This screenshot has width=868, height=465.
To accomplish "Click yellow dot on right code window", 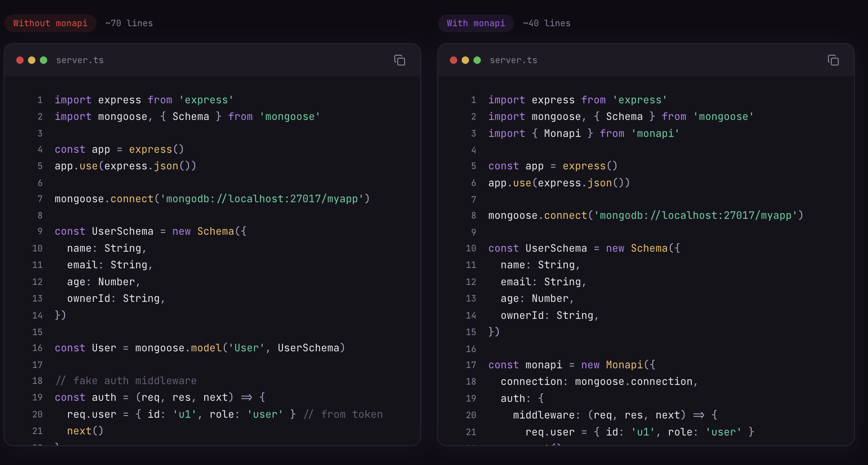I will pyautogui.click(x=465, y=60).
